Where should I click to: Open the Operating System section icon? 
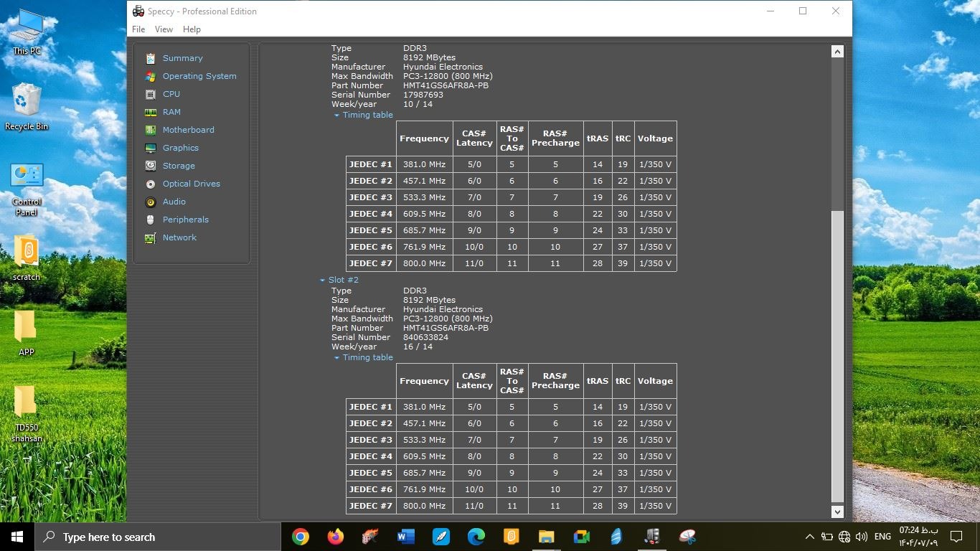point(151,76)
